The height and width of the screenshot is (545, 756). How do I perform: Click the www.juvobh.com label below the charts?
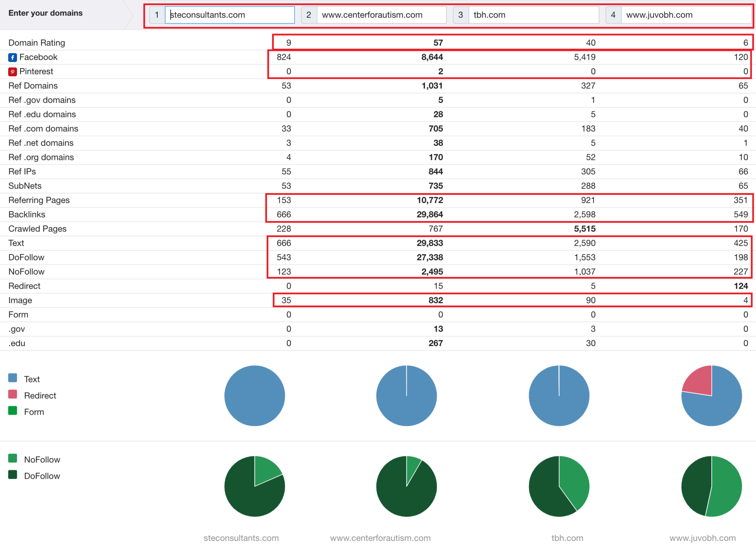[702, 538]
